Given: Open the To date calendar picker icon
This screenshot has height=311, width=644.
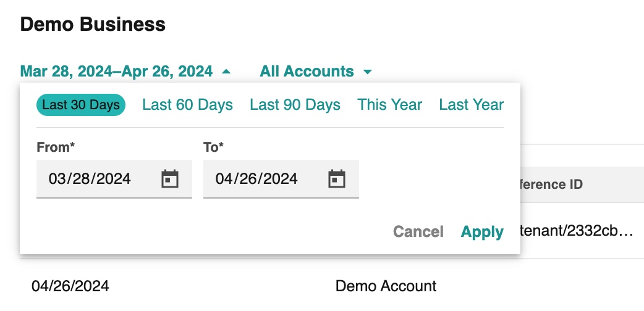Looking at the screenshot, I should click(x=336, y=179).
